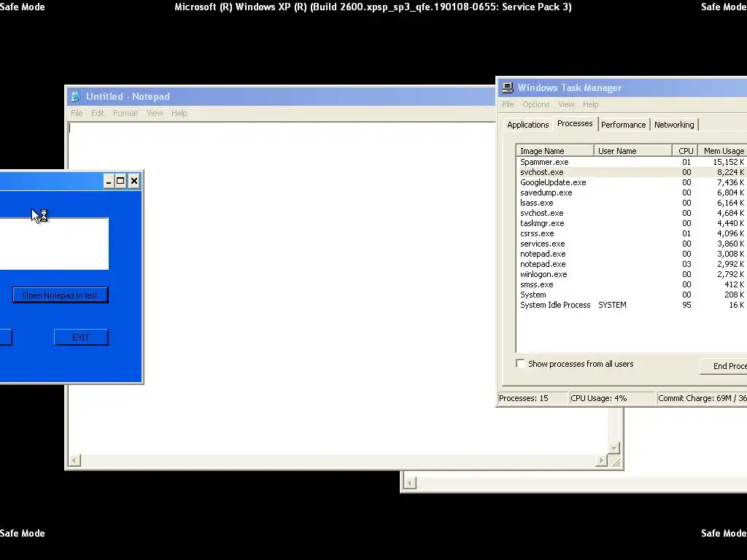747x560 pixels.
Task: Click the Notepad resize grip corner
Action: (x=616, y=462)
